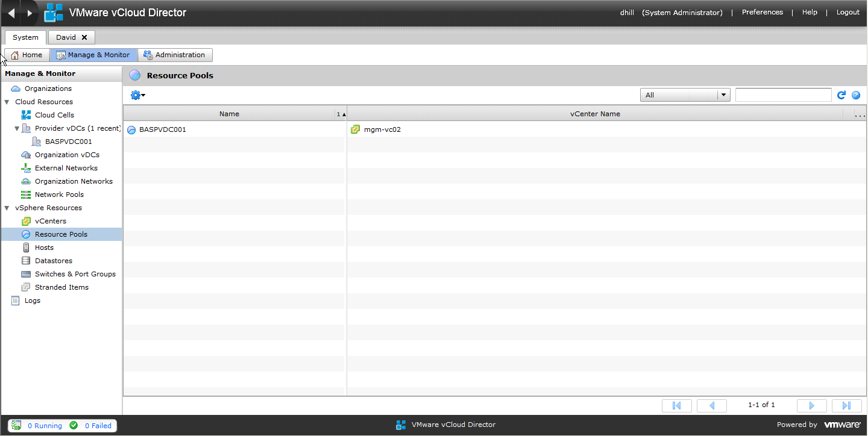The width and height of the screenshot is (868, 436).
Task: Select Organizations in the sidebar
Action: [x=48, y=89]
